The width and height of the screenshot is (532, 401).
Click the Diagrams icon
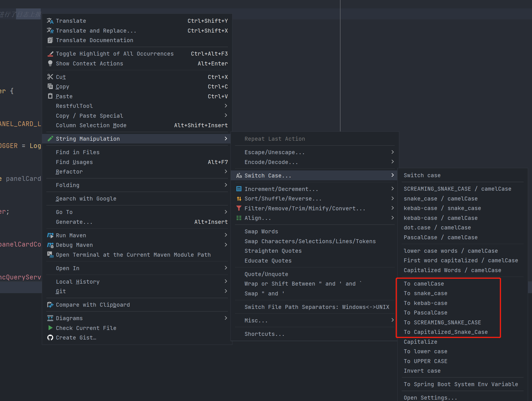pos(50,318)
